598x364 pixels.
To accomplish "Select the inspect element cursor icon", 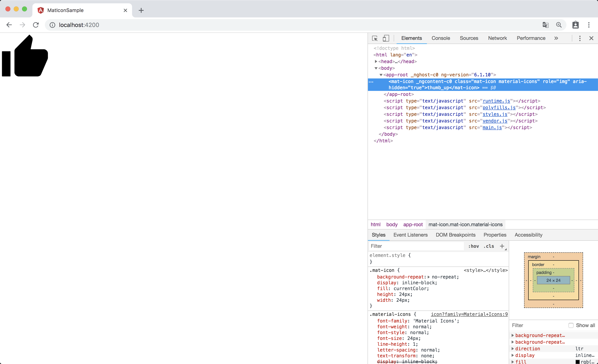I will [375, 38].
